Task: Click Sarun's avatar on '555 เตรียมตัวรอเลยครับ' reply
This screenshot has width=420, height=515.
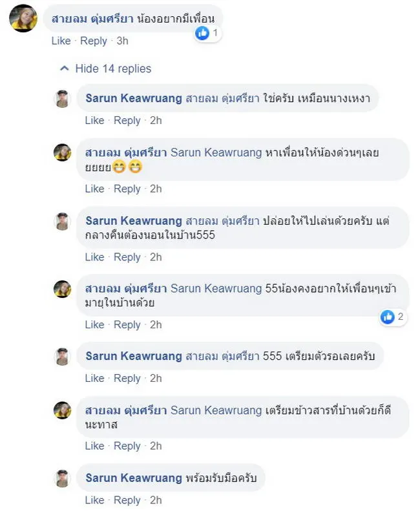Action: [62, 357]
